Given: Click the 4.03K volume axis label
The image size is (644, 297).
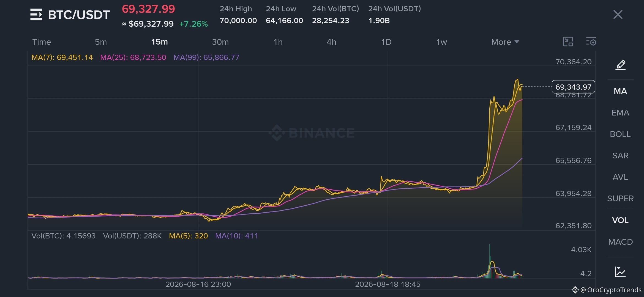Looking at the screenshot, I should tap(581, 250).
